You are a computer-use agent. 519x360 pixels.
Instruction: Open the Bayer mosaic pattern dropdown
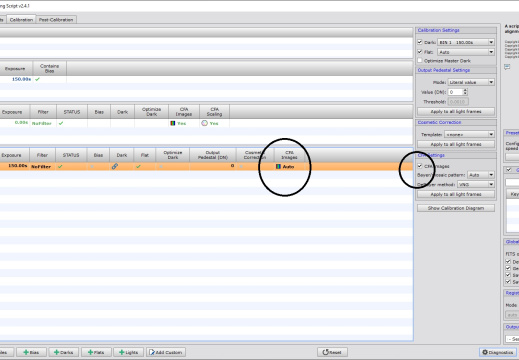(481, 175)
